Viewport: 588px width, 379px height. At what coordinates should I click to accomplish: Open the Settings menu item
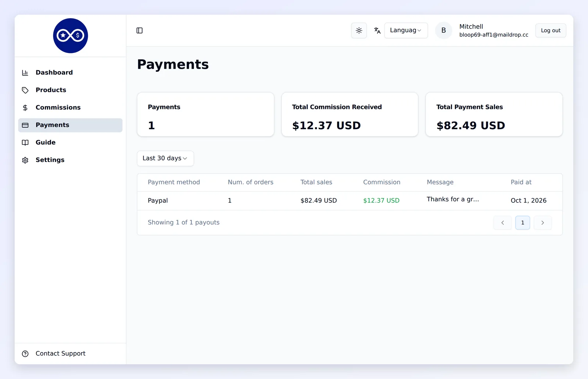coord(70,160)
